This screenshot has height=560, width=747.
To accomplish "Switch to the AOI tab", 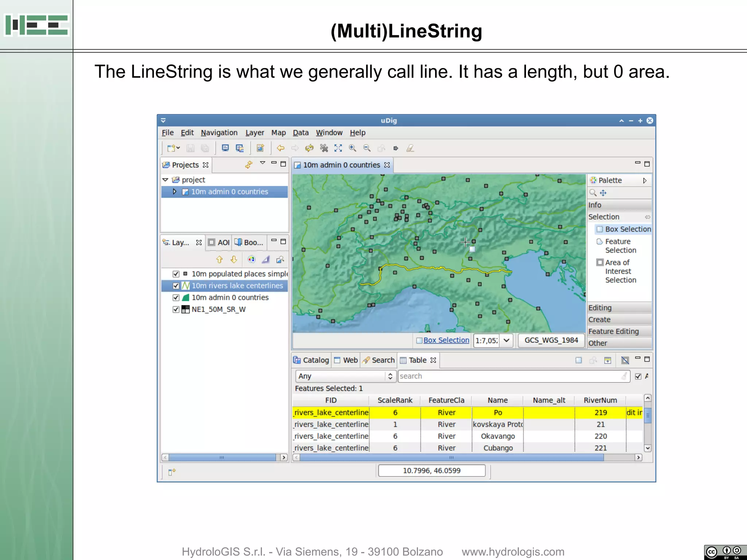I will pos(218,242).
